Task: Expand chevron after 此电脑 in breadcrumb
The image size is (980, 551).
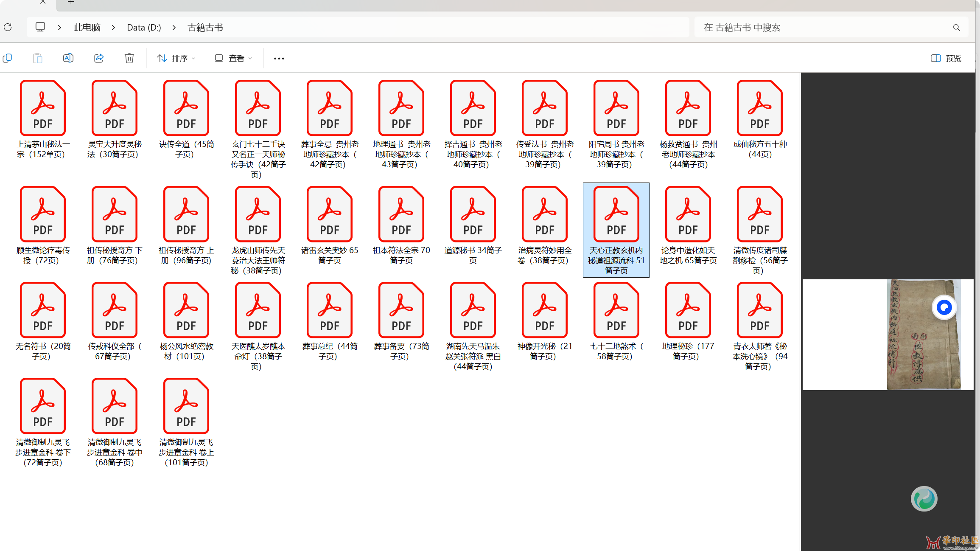Action: click(x=113, y=28)
